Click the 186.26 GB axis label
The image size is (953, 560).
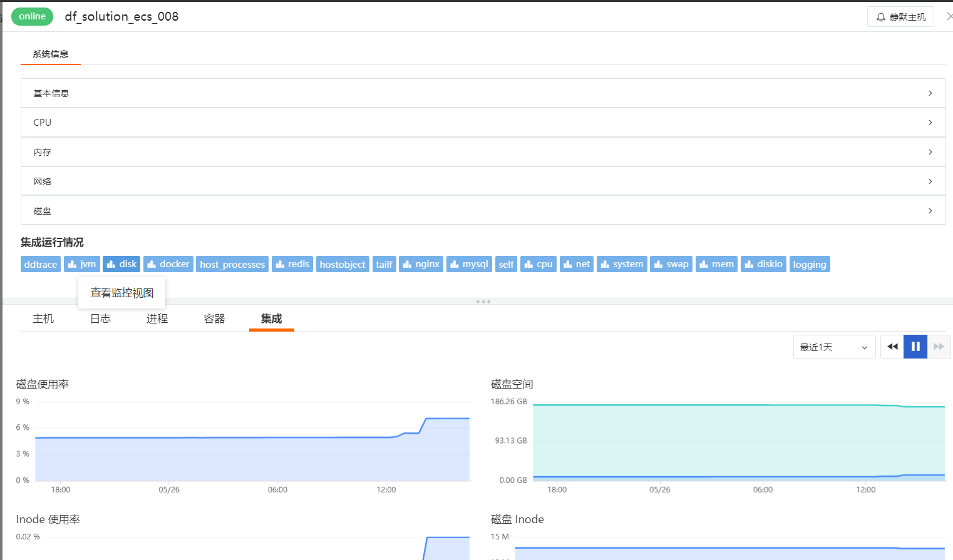509,402
